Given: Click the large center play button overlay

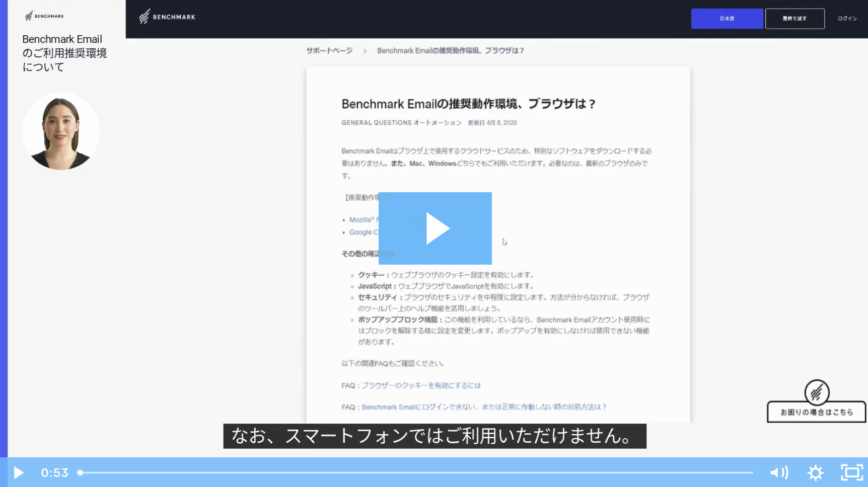Looking at the screenshot, I should [435, 228].
